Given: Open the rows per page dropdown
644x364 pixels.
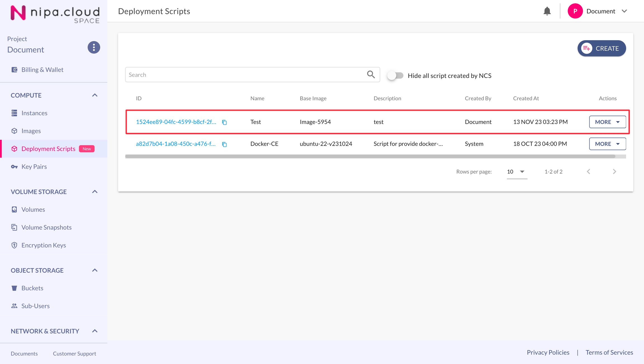Looking at the screenshot, I should [x=517, y=172].
